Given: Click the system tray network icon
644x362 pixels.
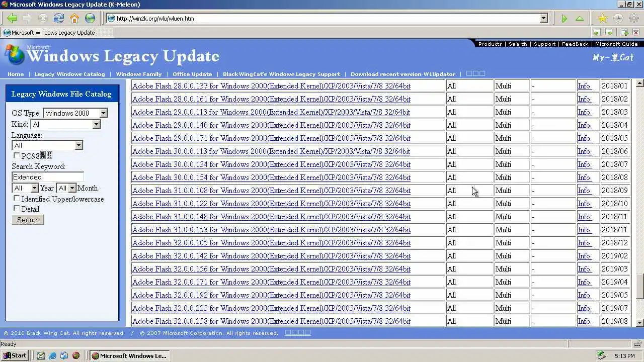Looking at the screenshot, I should [601, 355].
